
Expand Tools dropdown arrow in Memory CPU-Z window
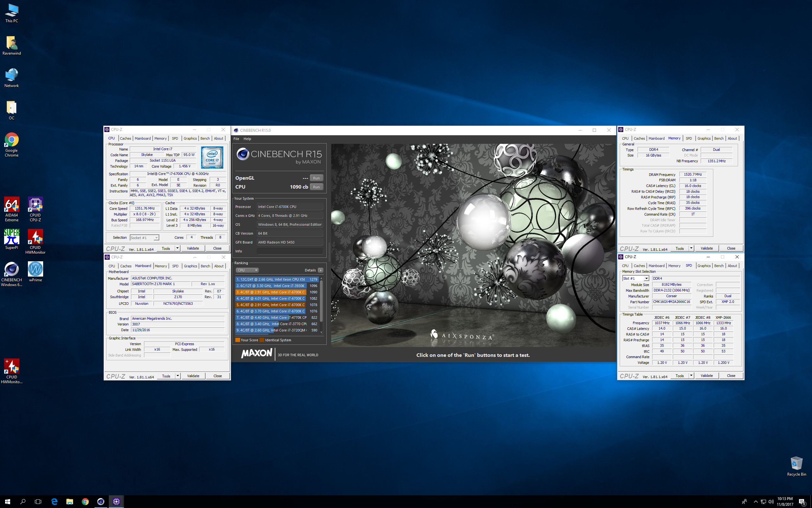(691, 248)
